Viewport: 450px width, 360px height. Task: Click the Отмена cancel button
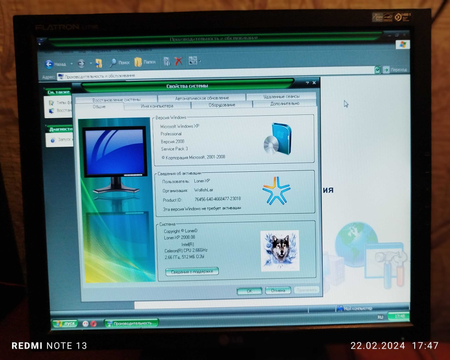[x=278, y=290]
